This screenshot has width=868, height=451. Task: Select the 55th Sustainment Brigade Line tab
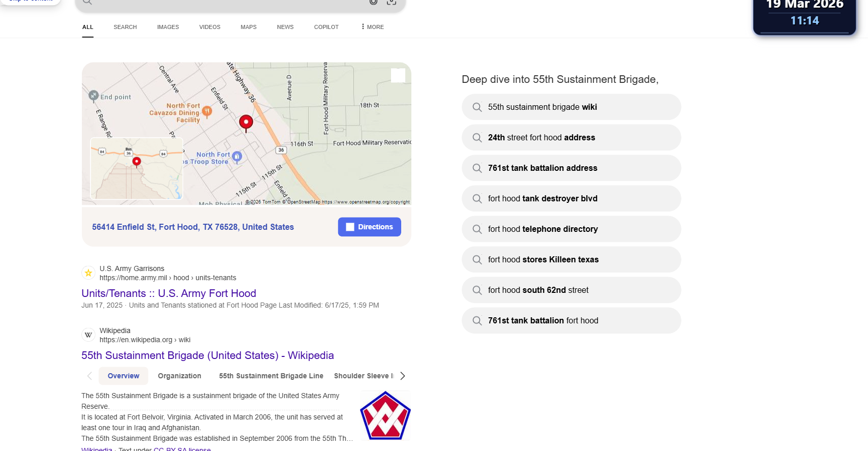click(271, 376)
